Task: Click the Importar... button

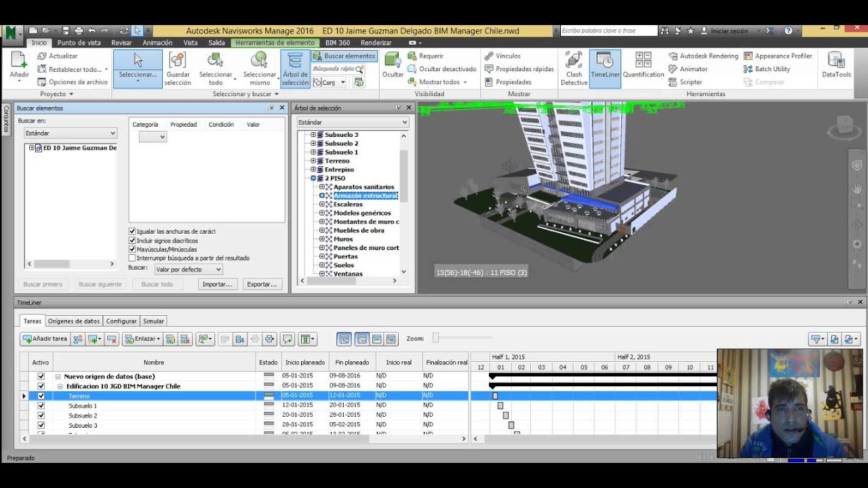Action: (x=217, y=285)
